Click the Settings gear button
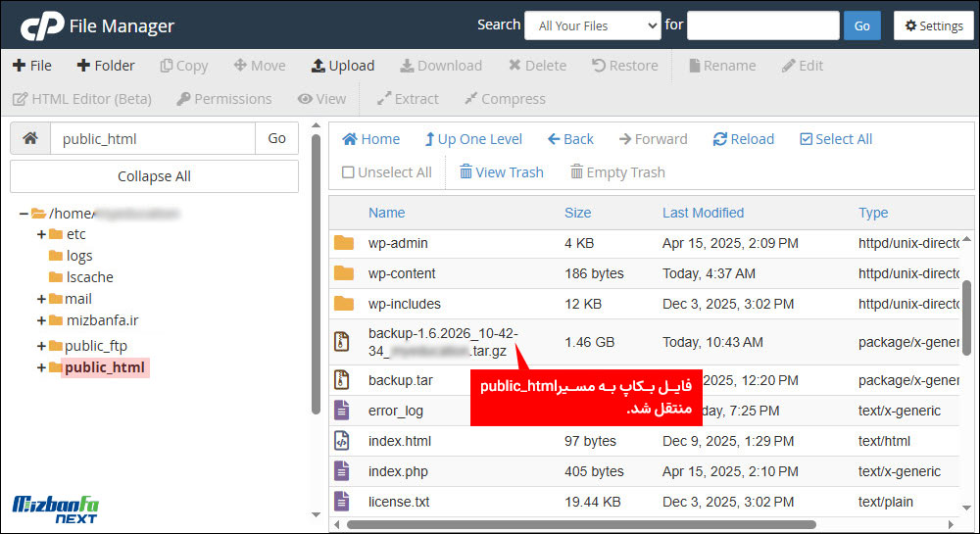Screen dimensions: 980x534 pyautogui.click(x=933, y=26)
